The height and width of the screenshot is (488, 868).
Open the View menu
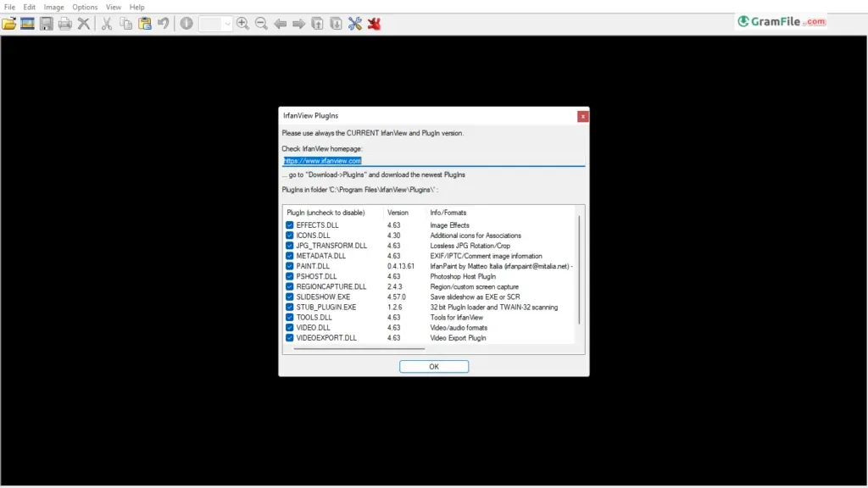click(114, 7)
